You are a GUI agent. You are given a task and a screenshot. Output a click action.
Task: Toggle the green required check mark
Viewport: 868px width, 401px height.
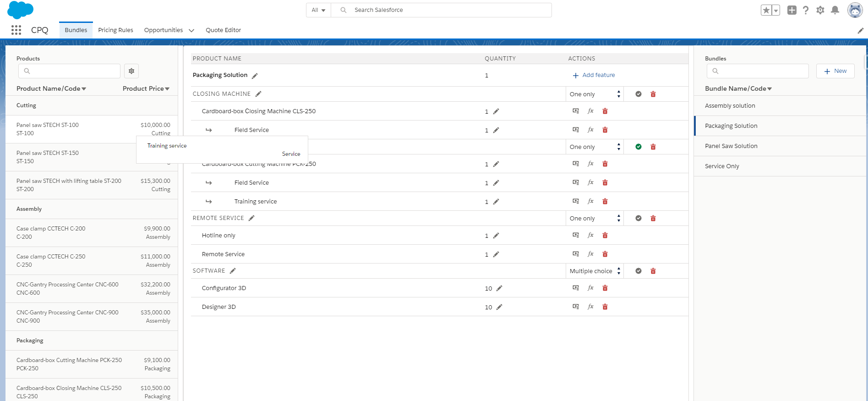click(x=639, y=147)
